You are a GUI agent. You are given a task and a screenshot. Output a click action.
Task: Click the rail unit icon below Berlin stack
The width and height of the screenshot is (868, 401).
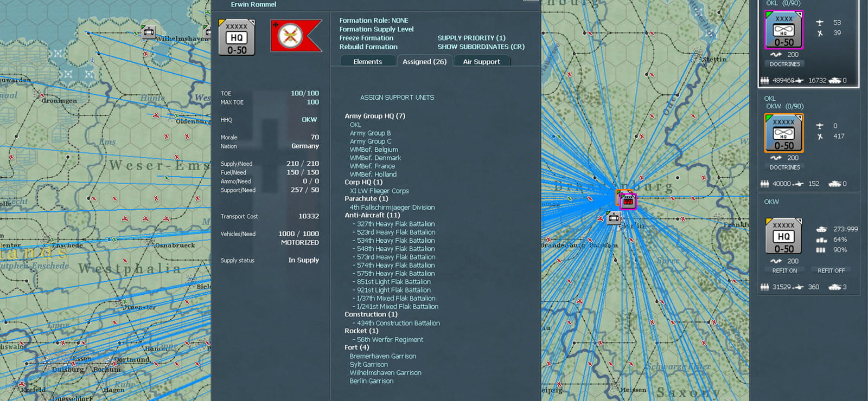pos(614,218)
